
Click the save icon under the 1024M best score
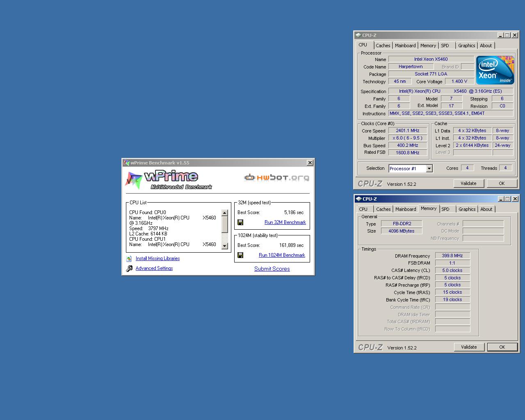(240, 255)
